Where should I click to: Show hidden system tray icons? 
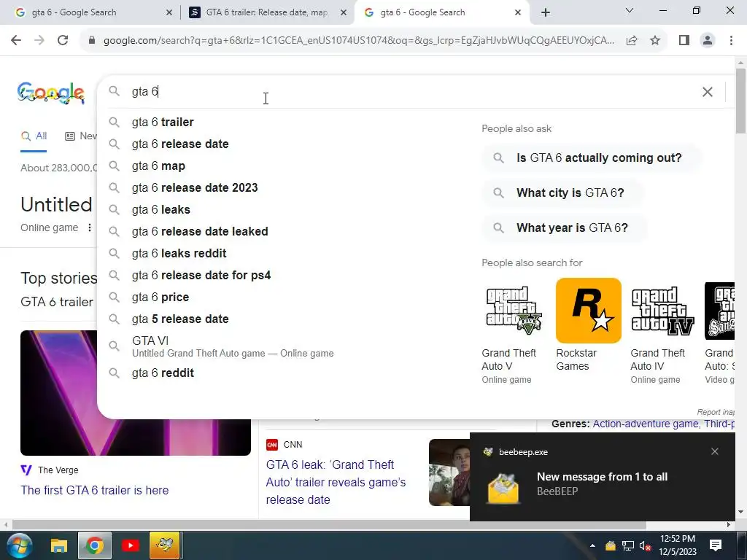tap(592, 545)
